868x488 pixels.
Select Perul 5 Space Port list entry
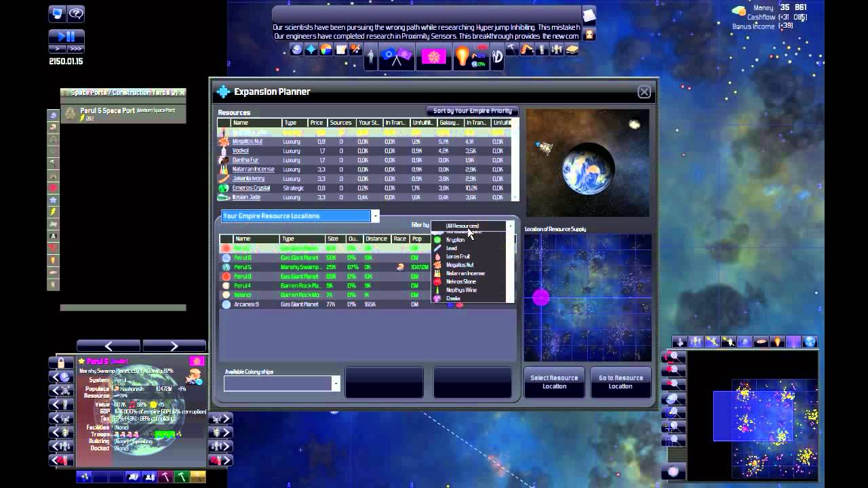[x=123, y=114]
